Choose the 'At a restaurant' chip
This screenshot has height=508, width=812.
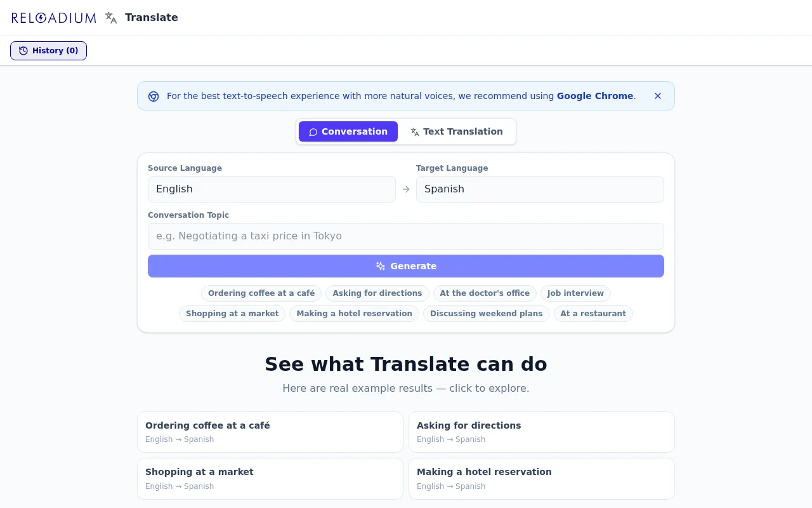point(593,314)
